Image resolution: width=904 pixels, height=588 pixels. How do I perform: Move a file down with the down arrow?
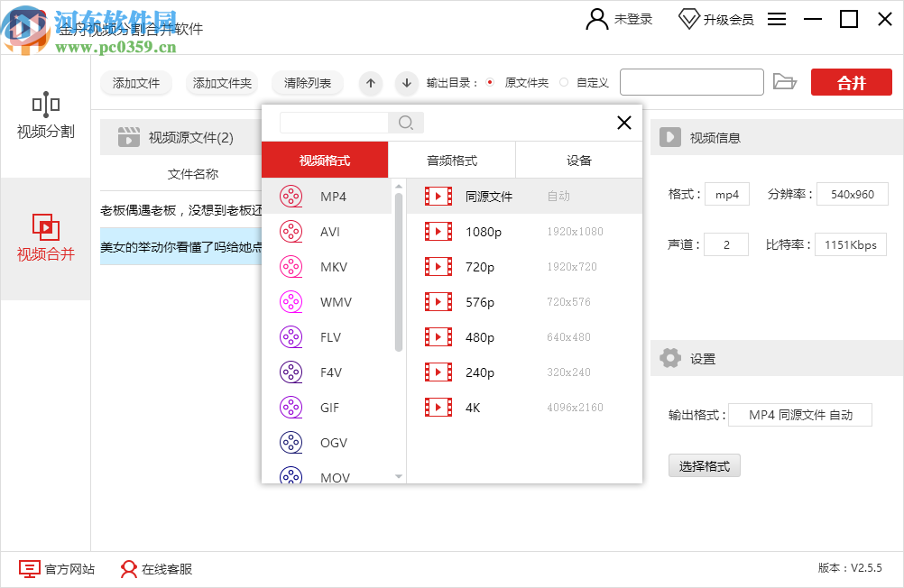[x=406, y=83]
